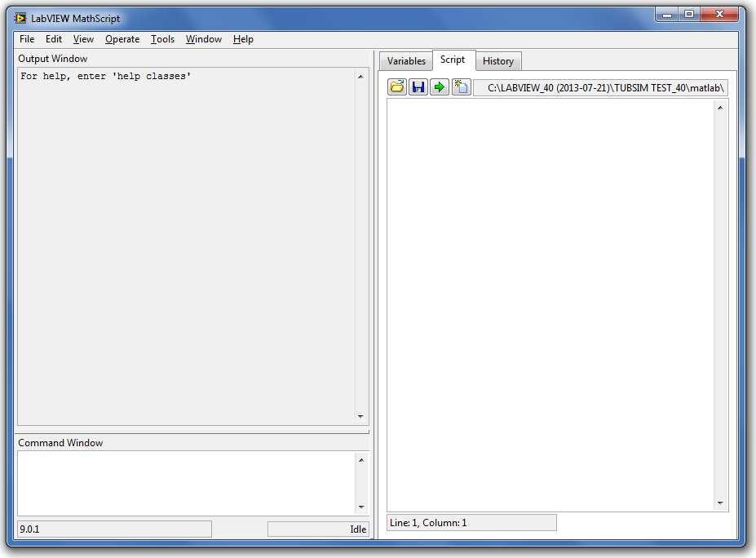
Task: Create a new script with the page icon
Action: tap(461, 87)
